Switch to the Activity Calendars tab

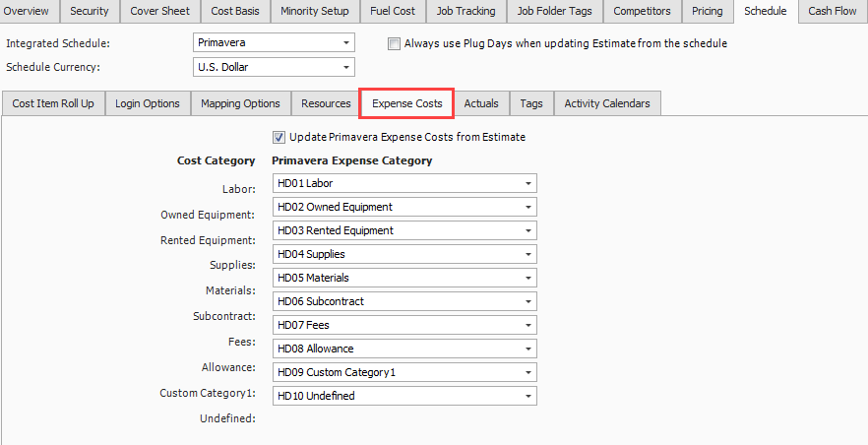[606, 103]
